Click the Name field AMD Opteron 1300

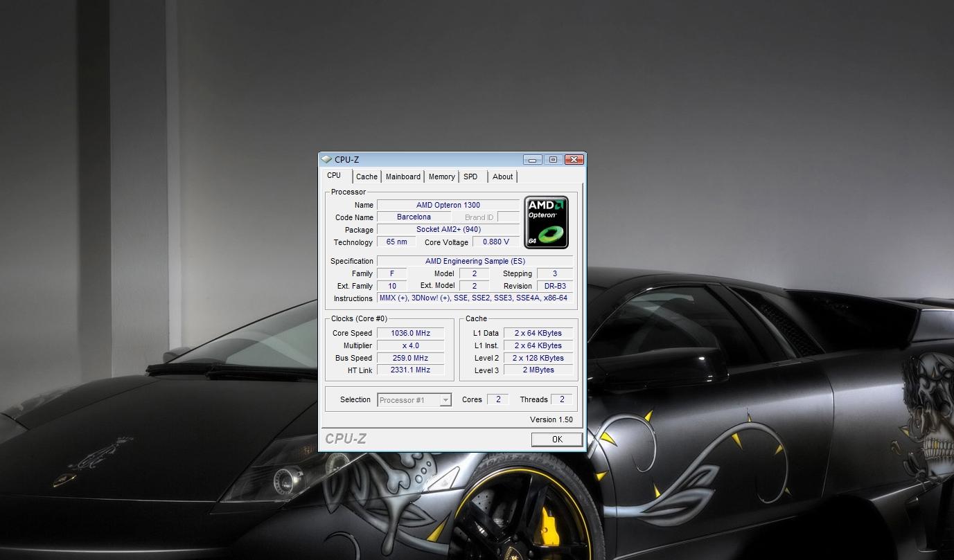tap(448, 205)
